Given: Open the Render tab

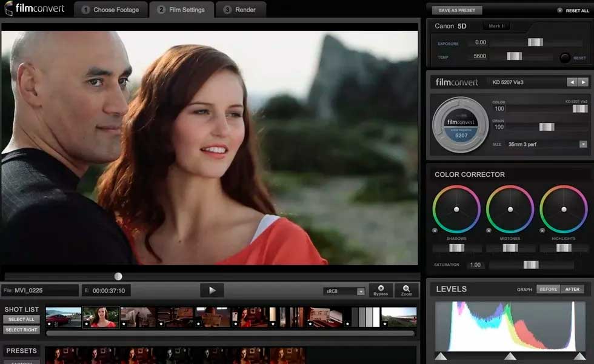Looking at the screenshot, I should coord(239,10).
